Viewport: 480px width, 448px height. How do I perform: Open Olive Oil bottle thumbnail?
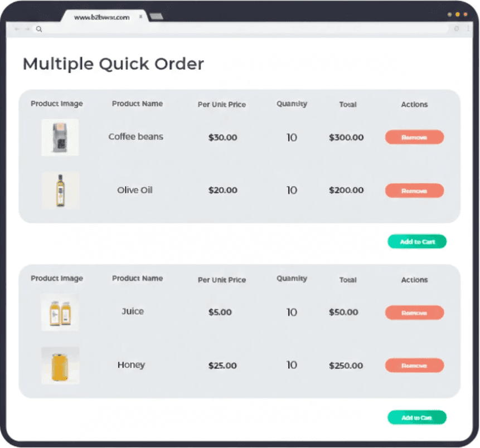click(60, 191)
